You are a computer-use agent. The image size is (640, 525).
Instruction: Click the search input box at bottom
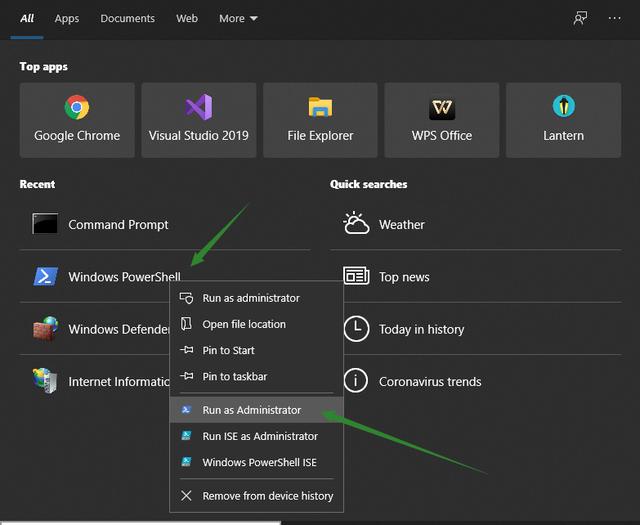pos(140,523)
